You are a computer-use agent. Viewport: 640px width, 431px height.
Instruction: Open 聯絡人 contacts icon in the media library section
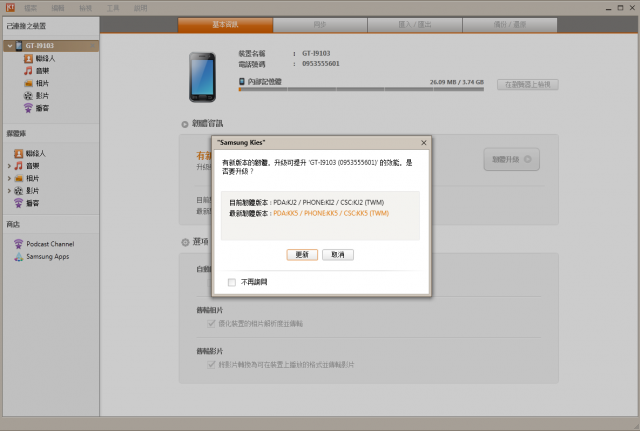coord(18,153)
